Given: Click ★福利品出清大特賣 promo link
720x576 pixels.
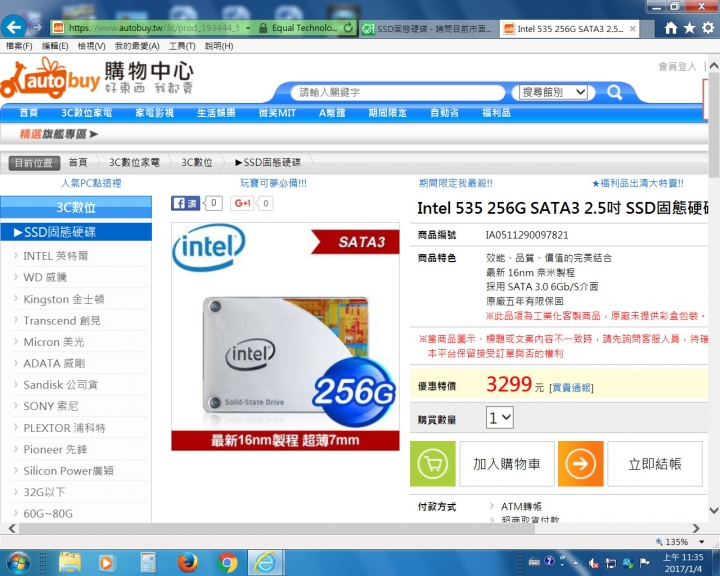Looking at the screenshot, I should [638, 183].
